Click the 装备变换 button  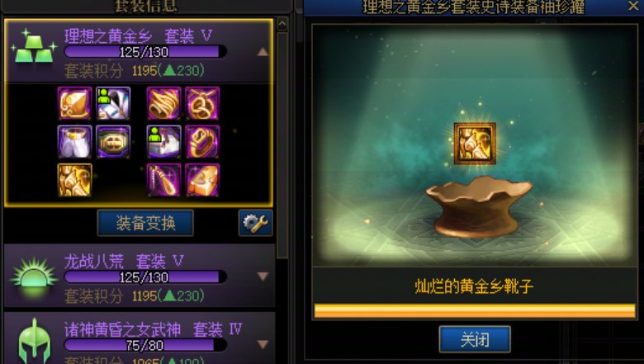point(145,223)
